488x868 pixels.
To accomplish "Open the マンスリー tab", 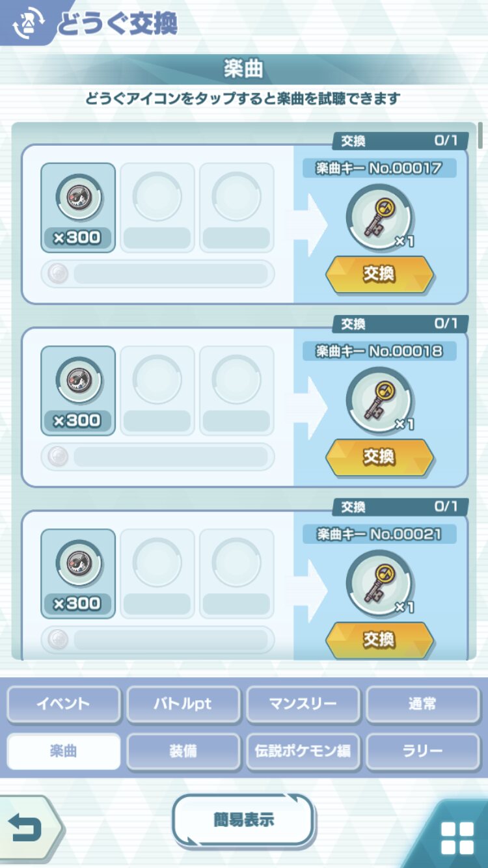I will (303, 704).
